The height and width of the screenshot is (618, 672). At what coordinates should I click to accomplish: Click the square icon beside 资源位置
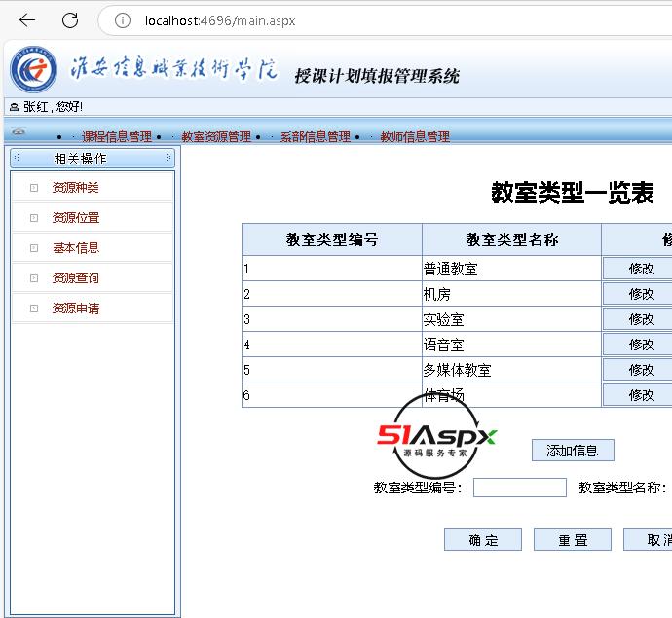point(34,218)
